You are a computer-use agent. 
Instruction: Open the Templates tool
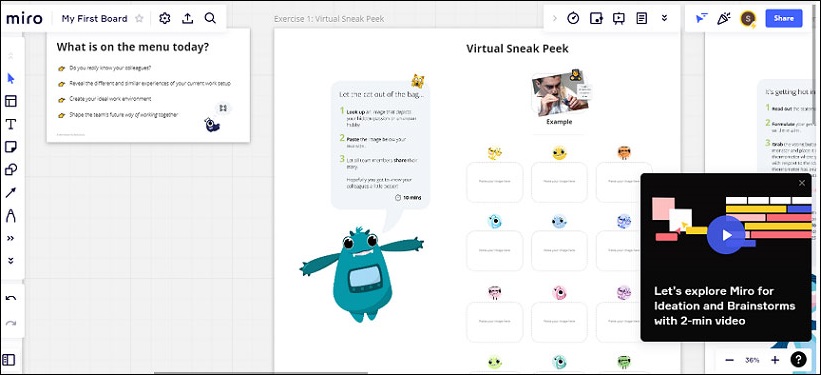(x=11, y=101)
